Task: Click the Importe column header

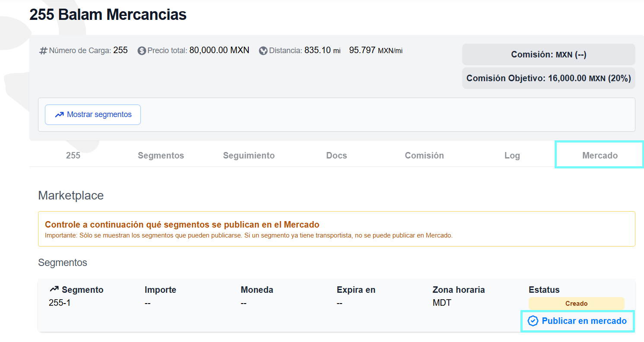Action: [x=160, y=290]
